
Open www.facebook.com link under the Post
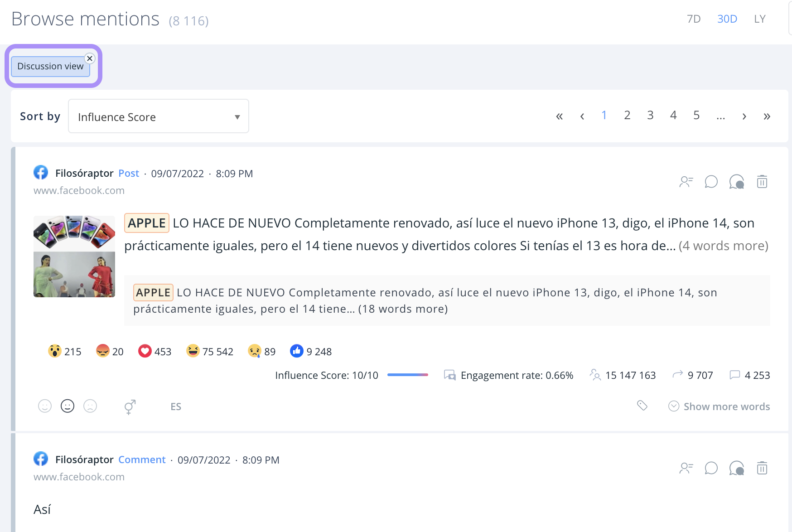tap(79, 191)
